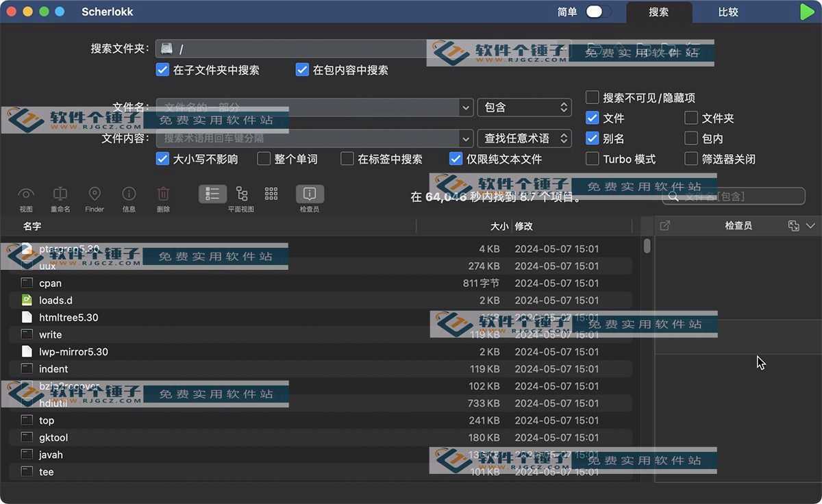This screenshot has width=822, height=504.
Task: Click the magnifier icon in filter field
Action: (x=673, y=197)
